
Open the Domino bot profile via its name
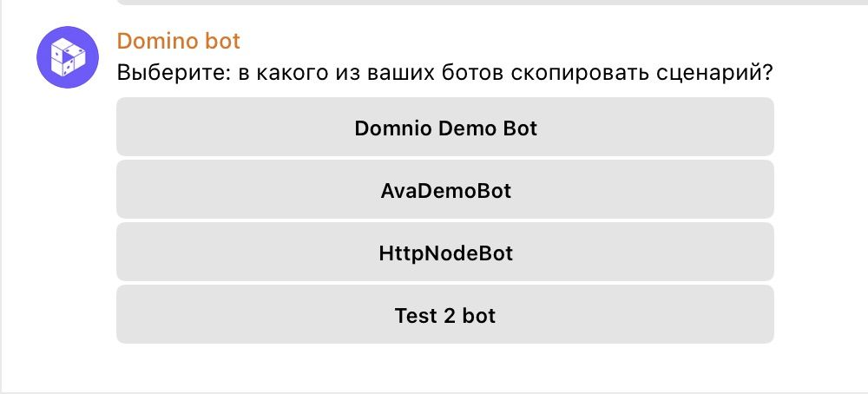coord(178,41)
